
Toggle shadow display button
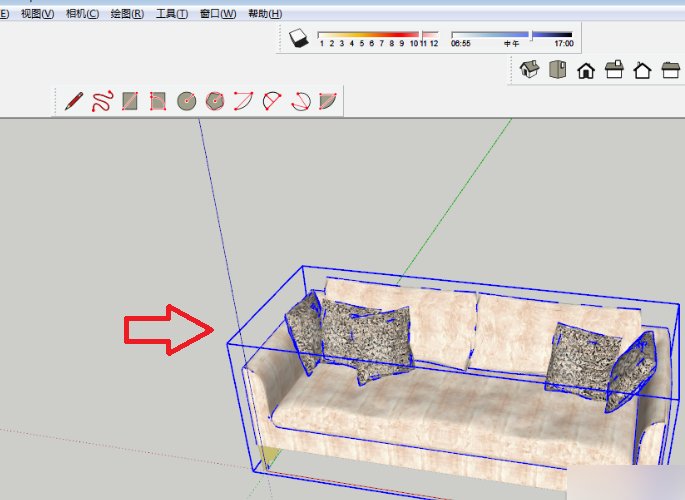coord(298,39)
